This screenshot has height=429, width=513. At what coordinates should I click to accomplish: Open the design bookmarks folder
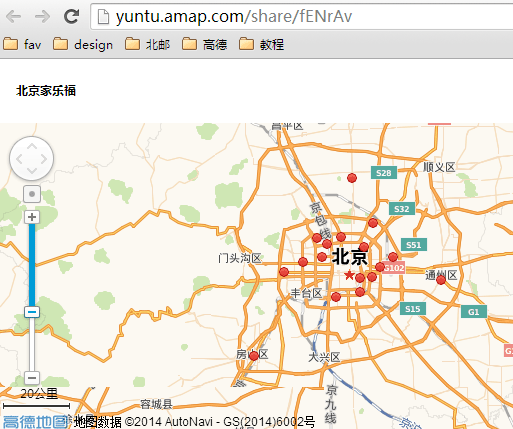point(83,44)
